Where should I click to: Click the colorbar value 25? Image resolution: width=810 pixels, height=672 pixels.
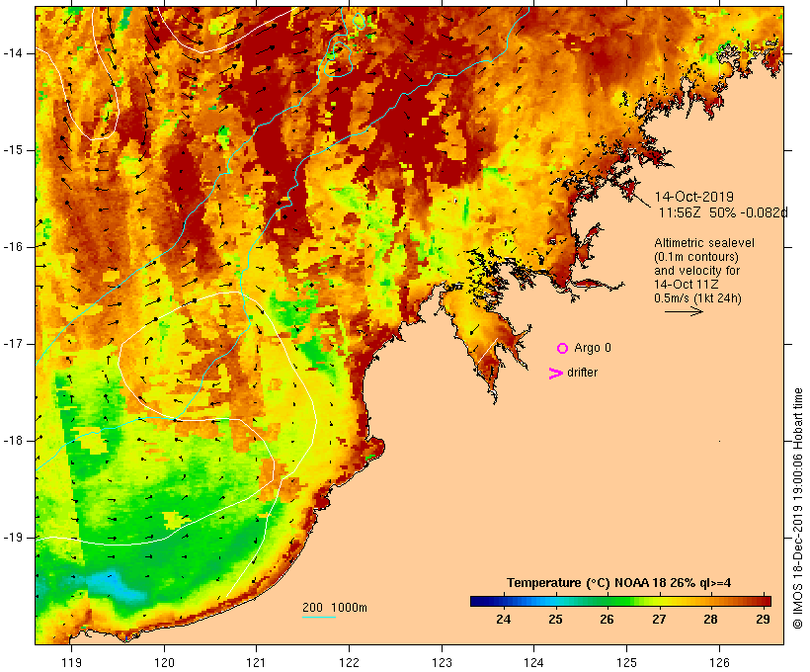pyautogui.click(x=555, y=619)
